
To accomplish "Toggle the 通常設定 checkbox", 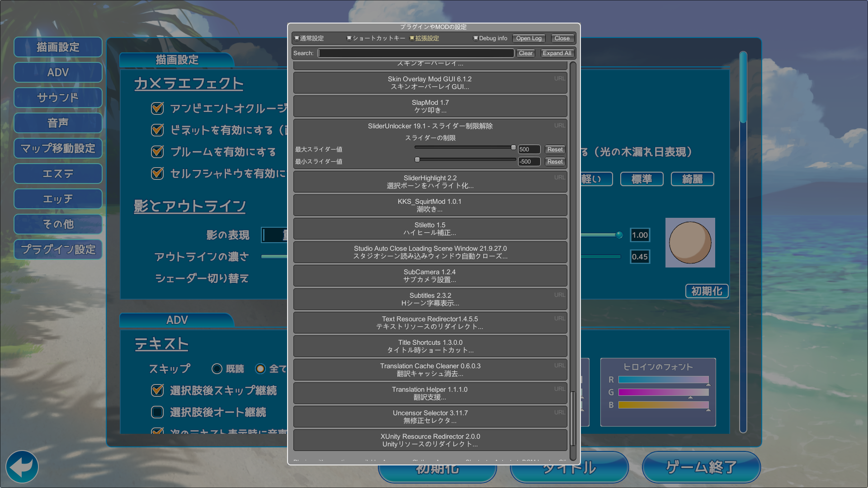I will point(297,38).
